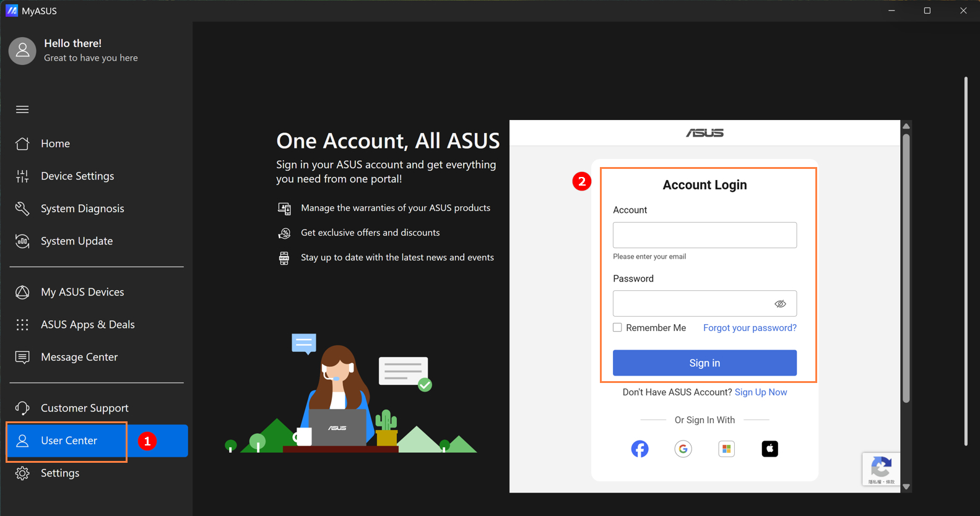This screenshot has width=980, height=516.
Task: Select Device Settings menu item
Action: coord(77,176)
